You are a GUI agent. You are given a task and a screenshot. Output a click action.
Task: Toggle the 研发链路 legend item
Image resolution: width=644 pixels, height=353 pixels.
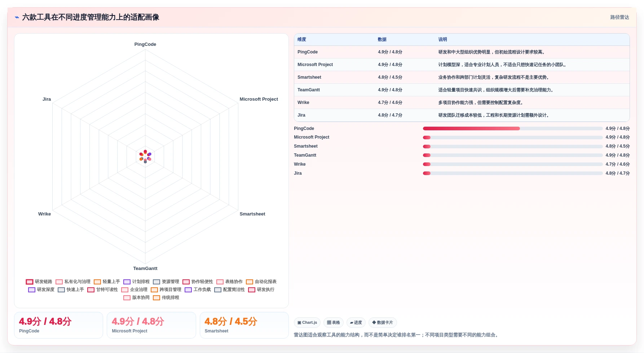coord(39,282)
